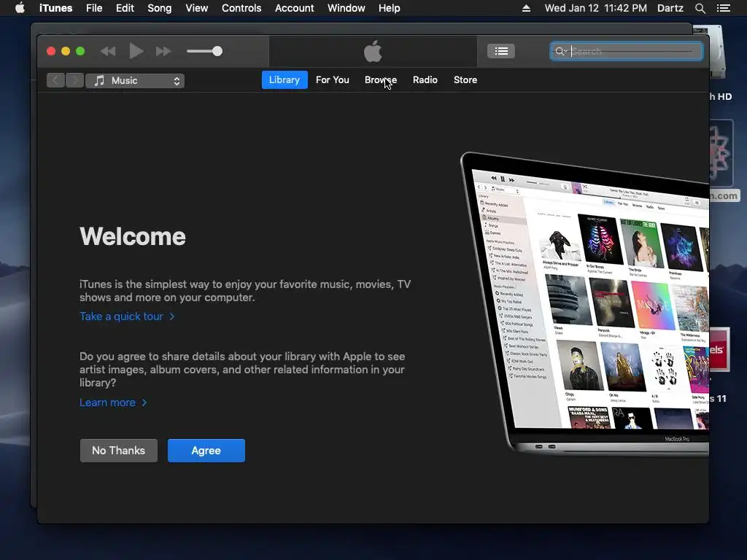Open the Help menu
The image size is (747, 560).
[390, 8]
